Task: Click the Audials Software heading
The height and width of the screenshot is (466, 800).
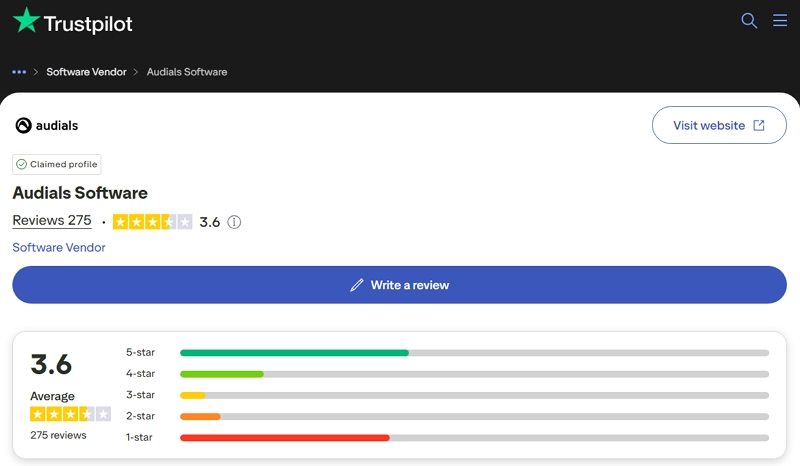Action: coord(80,193)
